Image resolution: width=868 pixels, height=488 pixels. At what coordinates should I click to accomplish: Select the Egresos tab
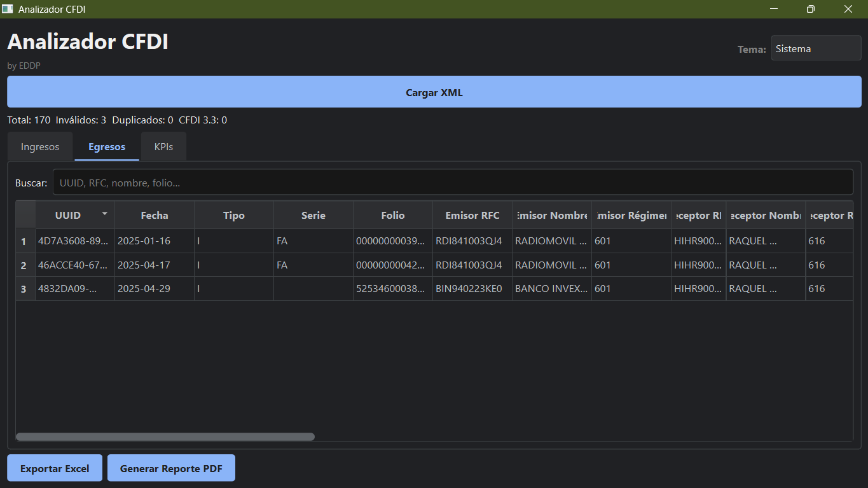(107, 147)
